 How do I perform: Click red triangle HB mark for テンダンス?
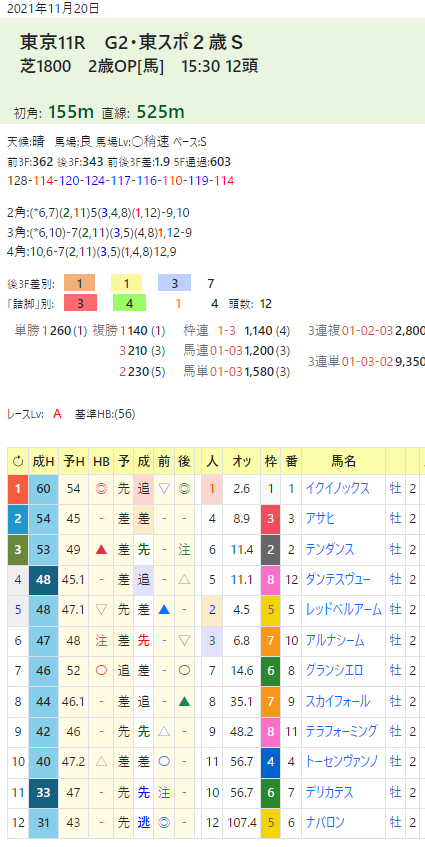pos(101,549)
